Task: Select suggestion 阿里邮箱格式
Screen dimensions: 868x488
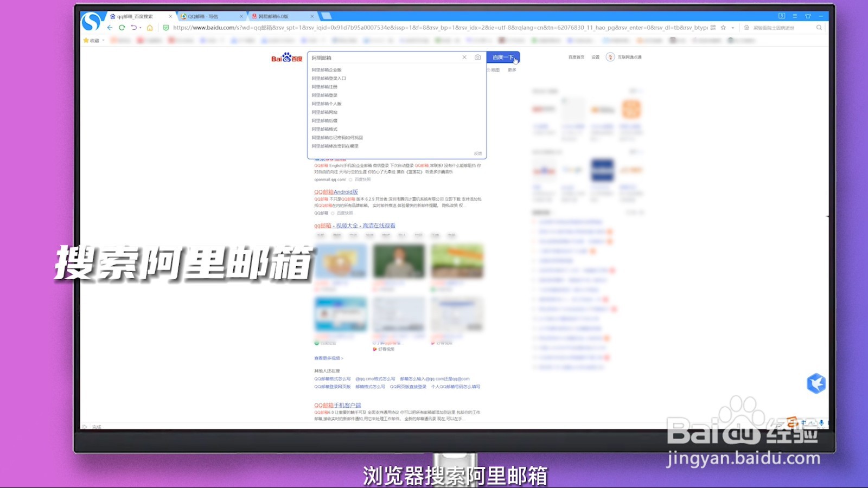Action: point(324,129)
